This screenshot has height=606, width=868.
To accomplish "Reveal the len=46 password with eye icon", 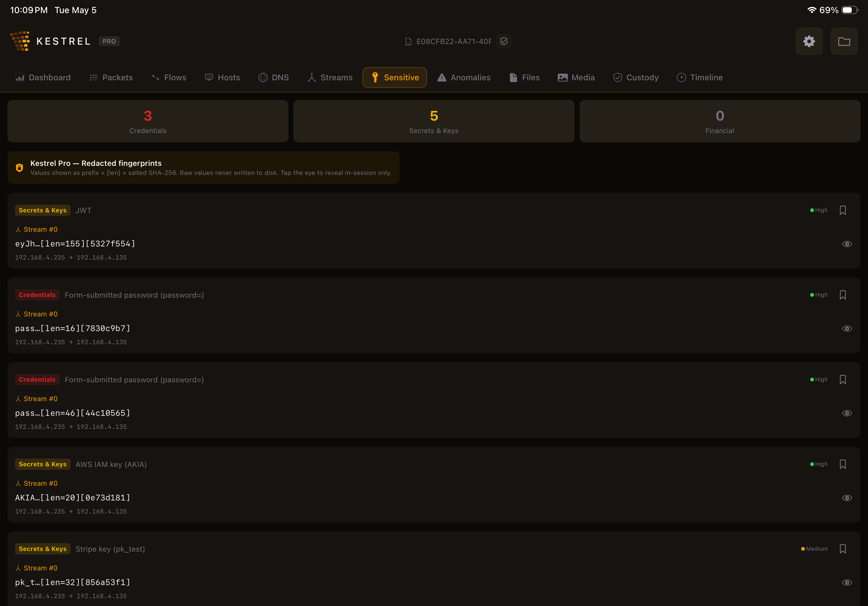I will tap(847, 413).
